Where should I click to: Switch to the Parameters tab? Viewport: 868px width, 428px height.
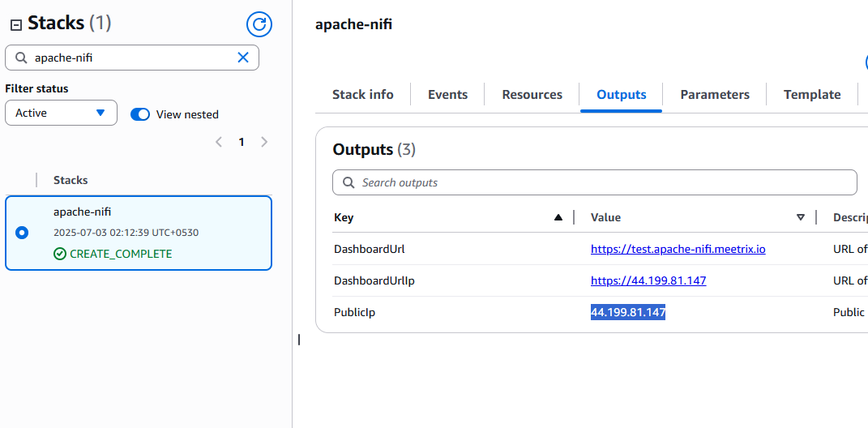(x=715, y=95)
